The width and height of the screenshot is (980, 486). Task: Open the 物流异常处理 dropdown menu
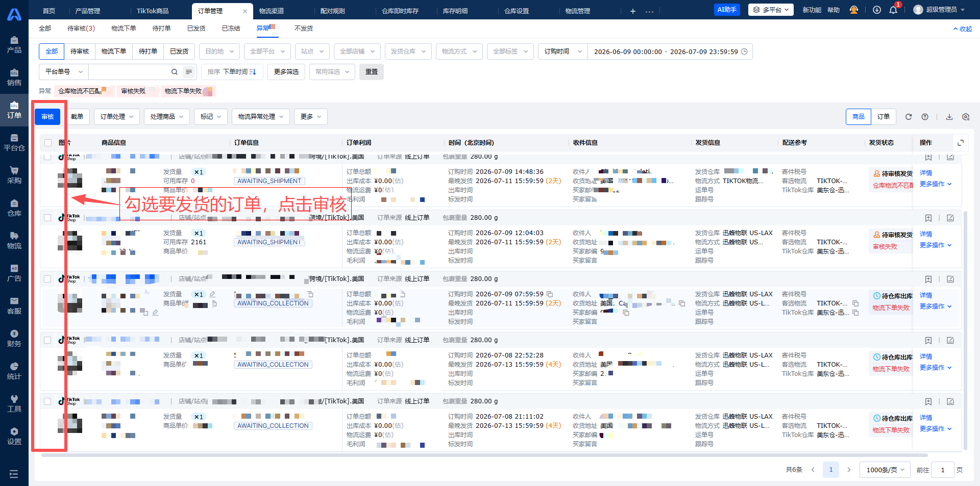pos(261,117)
